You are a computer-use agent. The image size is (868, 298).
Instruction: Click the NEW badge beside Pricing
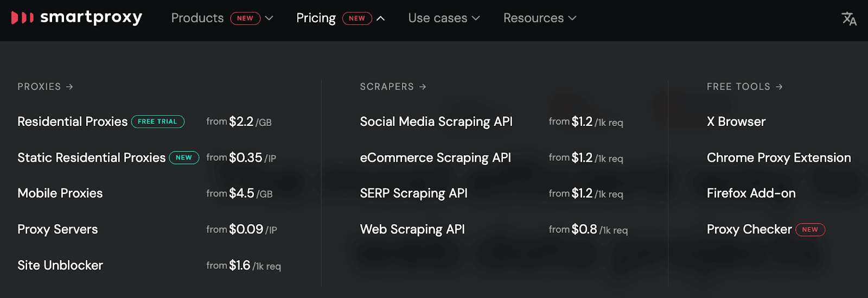click(357, 18)
